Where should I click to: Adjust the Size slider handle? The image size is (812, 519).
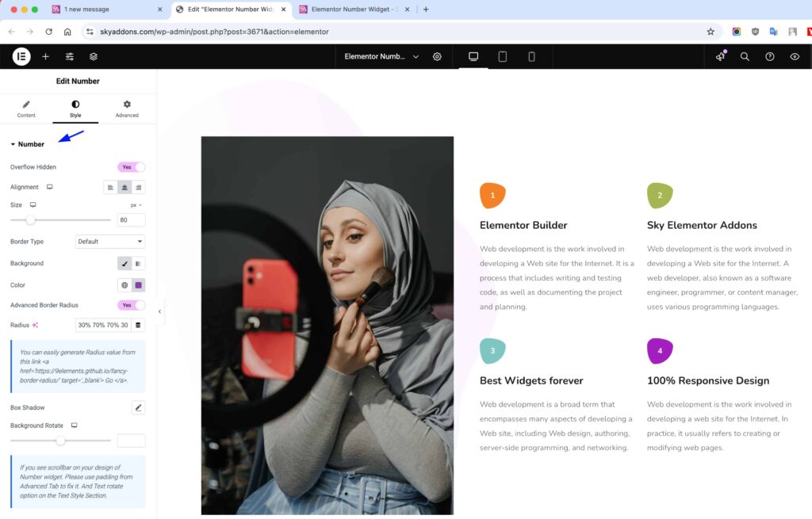[31, 220]
